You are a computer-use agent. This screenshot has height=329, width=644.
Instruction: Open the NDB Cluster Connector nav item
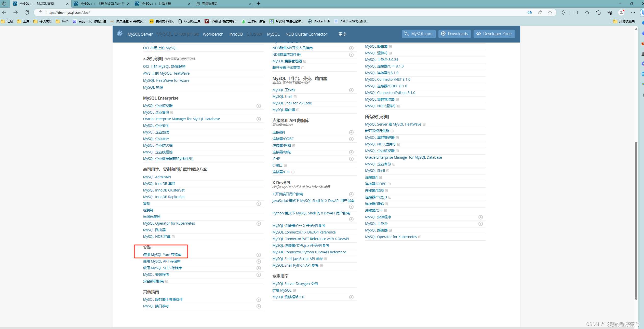point(306,34)
